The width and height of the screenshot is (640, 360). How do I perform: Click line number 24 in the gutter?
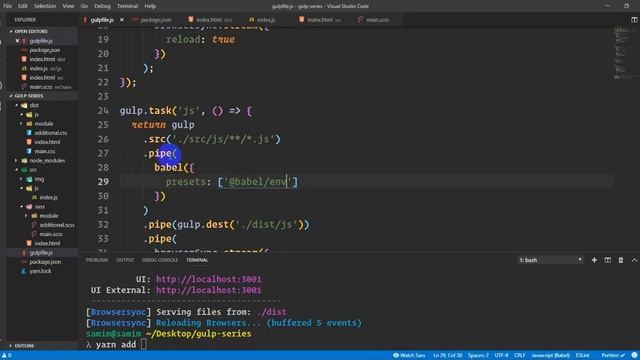coord(103,111)
